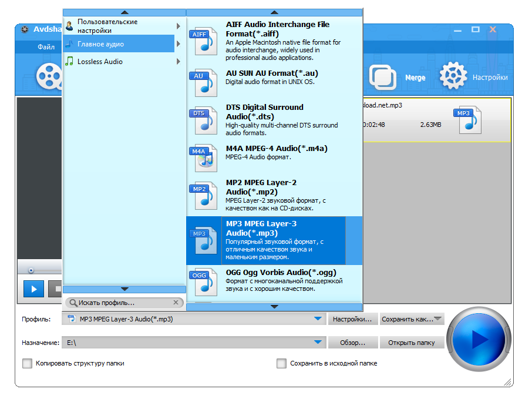
Task: Expand the 'Сохранить как...' dropdown arrow
Action: click(x=438, y=319)
